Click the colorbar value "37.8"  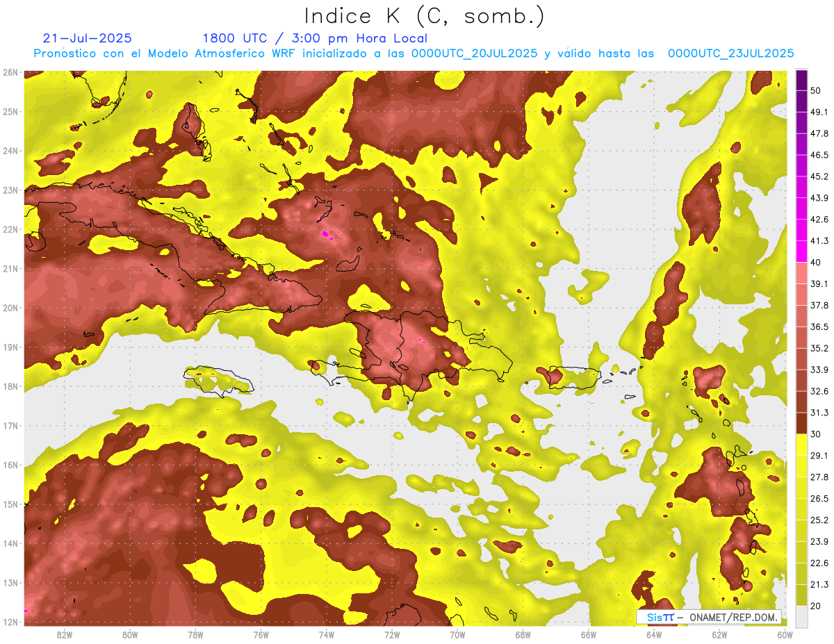(x=819, y=305)
